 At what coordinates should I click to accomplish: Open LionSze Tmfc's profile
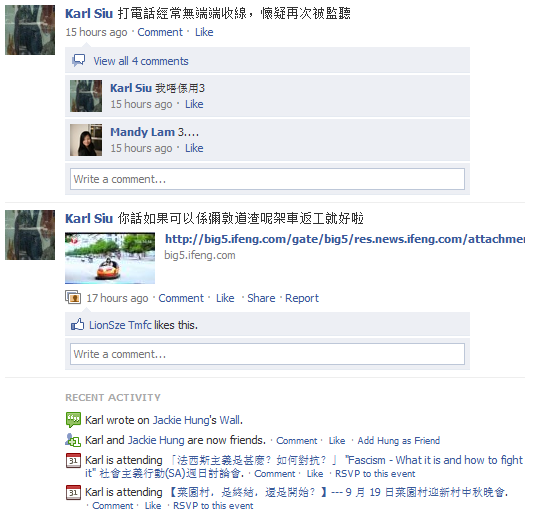click(x=120, y=325)
